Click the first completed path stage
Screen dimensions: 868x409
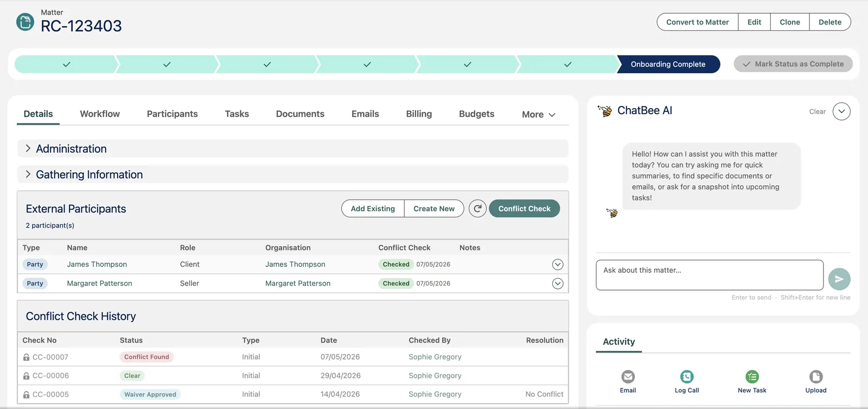tap(66, 64)
